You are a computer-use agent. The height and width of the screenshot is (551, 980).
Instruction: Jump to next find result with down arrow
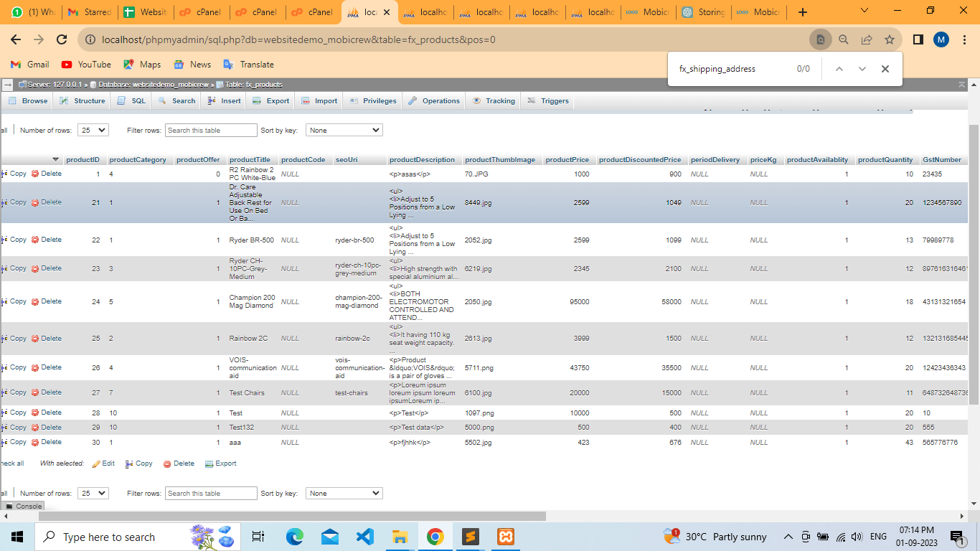862,69
